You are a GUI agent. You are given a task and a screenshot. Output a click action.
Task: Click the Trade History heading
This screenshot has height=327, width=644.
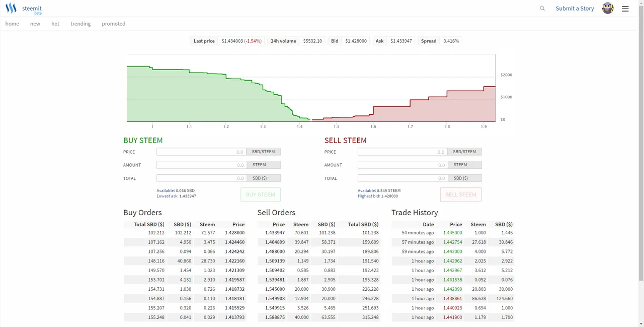[415, 213]
